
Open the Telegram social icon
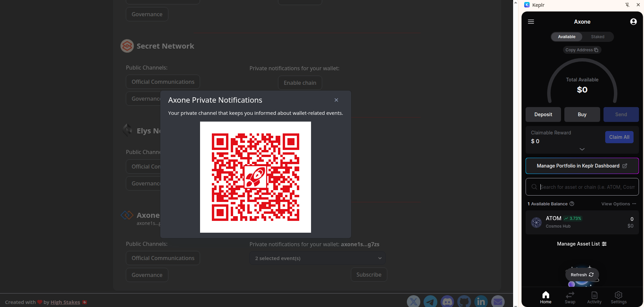[x=430, y=302]
